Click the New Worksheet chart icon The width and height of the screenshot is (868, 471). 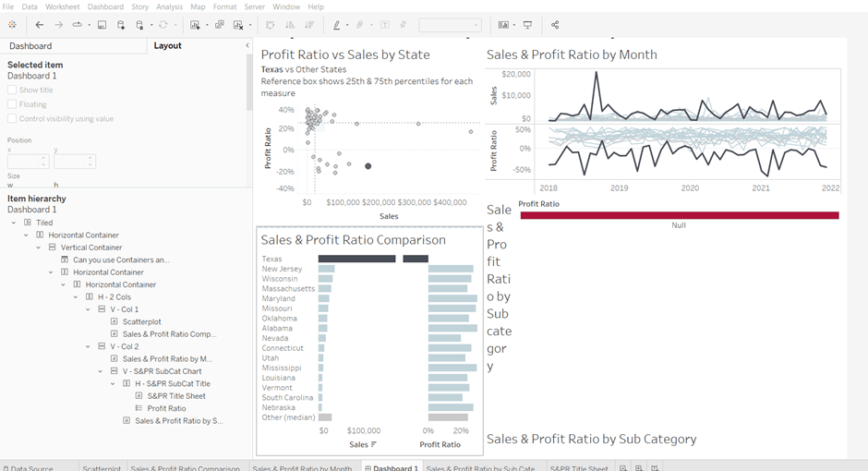pyautogui.click(x=195, y=25)
